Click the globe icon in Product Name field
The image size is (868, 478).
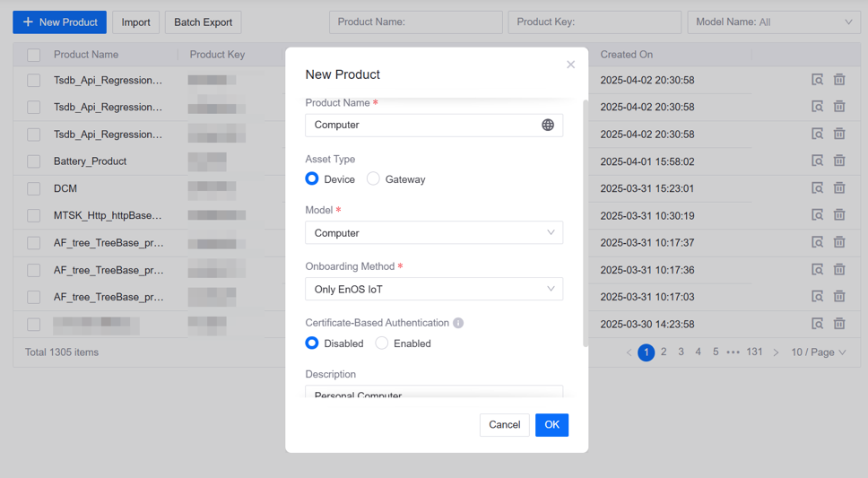[548, 125]
